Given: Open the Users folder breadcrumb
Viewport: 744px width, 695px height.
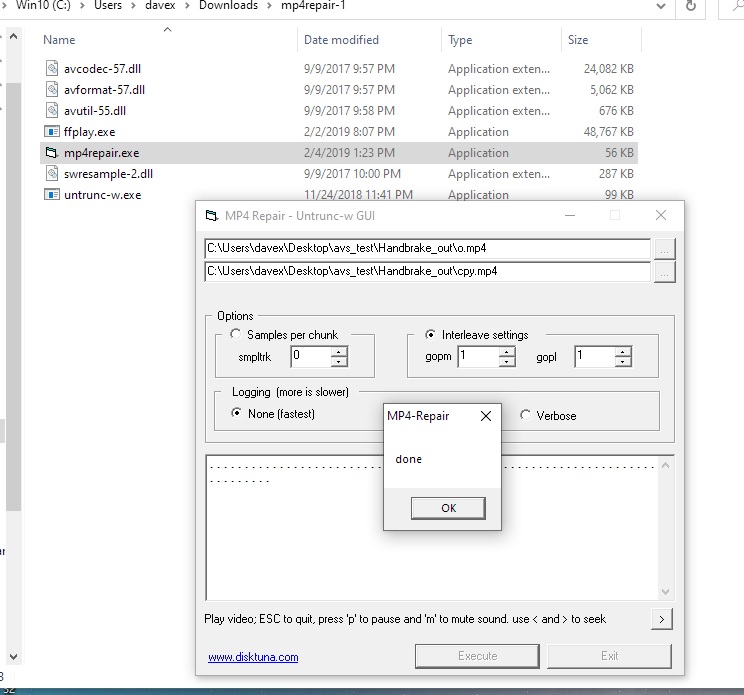Looking at the screenshot, I should click(x=108, y=6).
